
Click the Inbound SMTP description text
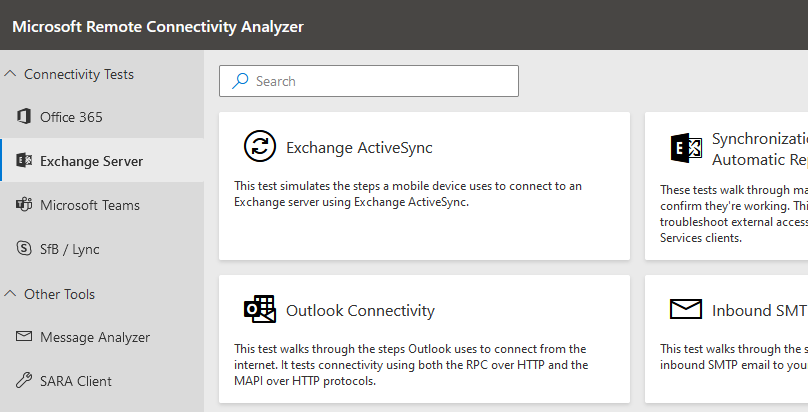(x=734, y=356)
